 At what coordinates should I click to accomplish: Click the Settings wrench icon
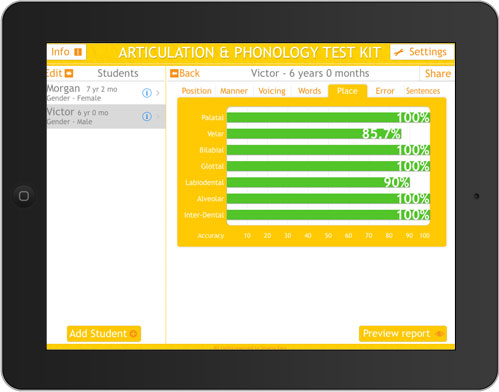(x=399, y=52)
